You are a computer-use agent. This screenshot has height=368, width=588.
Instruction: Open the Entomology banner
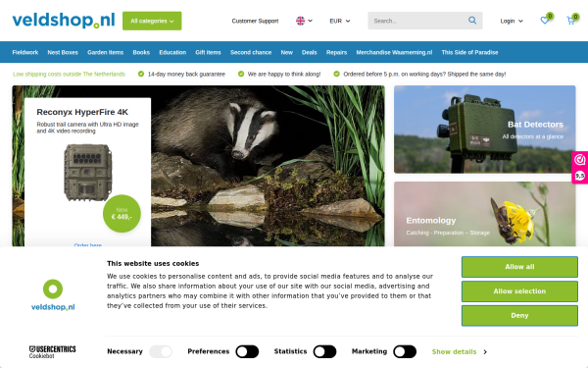click(484, 214)
